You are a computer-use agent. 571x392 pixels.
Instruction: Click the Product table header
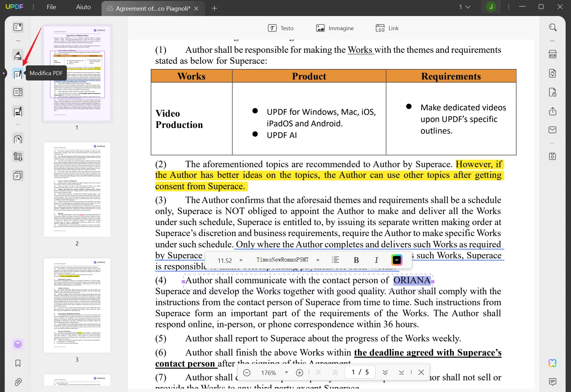pos(309,76)
